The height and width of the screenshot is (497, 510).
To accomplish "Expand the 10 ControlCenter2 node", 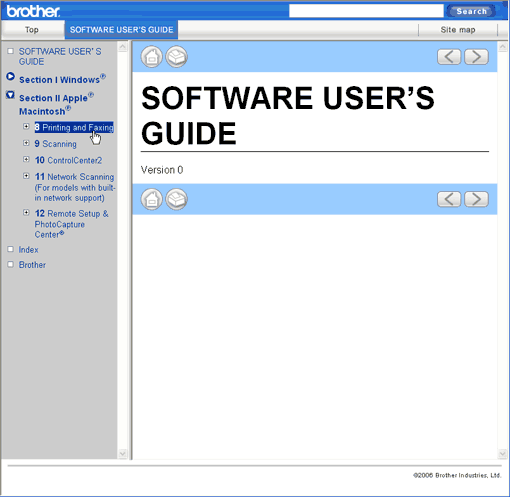I will [x=26, y=159].
